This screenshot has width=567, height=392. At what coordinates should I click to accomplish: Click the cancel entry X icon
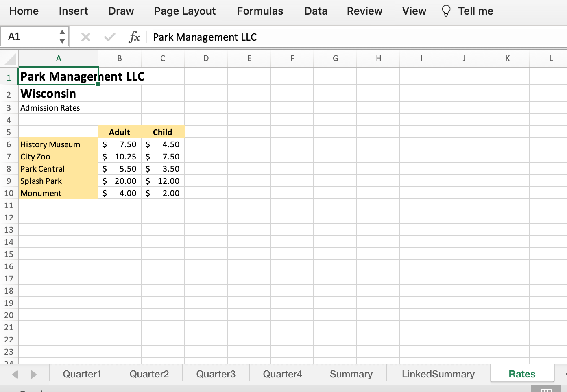click(85, 37)
